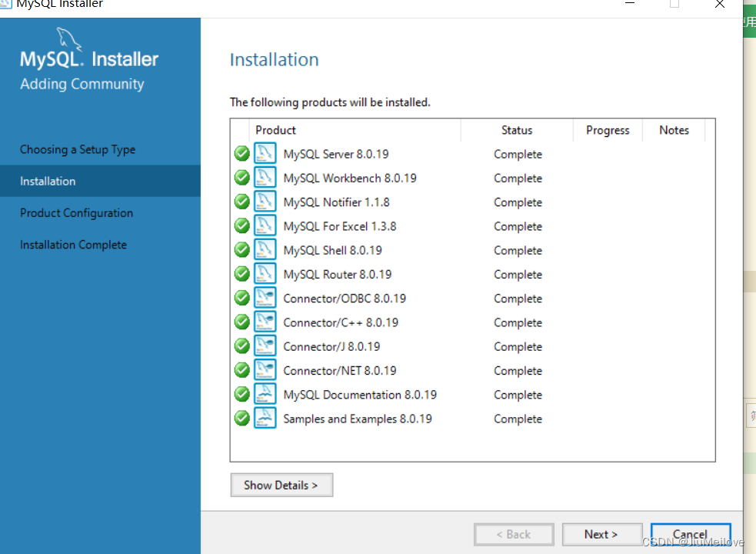Click the MySQL Documentation 8.0.19 product icon
Image resolution: width=756 pixels, height=554 pixels.
[x=265, y=394]
